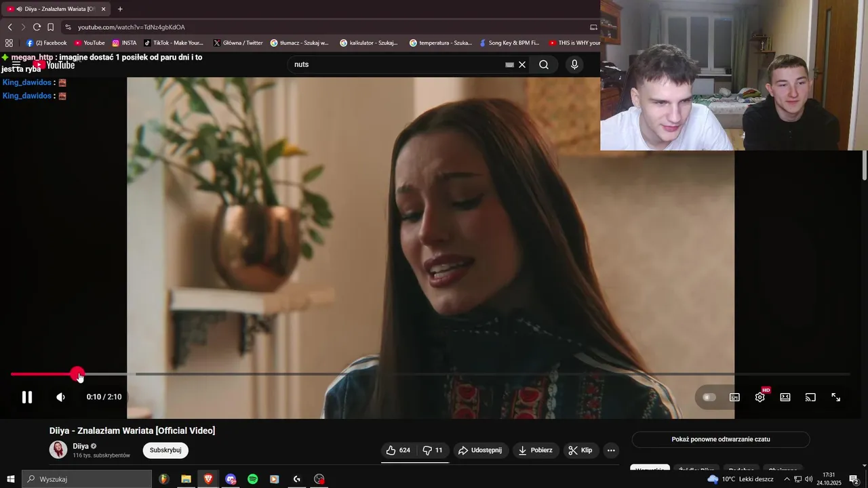
Task: Open the weather widget showing 10°C
Action: (740, 479)
